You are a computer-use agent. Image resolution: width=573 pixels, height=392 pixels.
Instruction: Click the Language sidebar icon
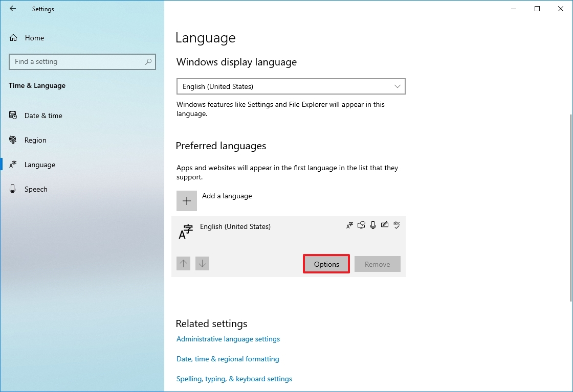[13, 164]
